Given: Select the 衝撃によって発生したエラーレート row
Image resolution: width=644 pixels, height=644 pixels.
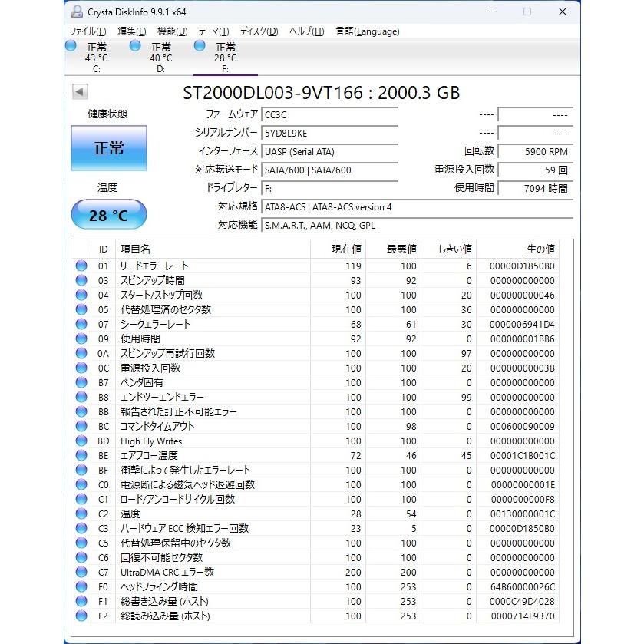Looking at the screenshot, I should [x=316, y=470].
